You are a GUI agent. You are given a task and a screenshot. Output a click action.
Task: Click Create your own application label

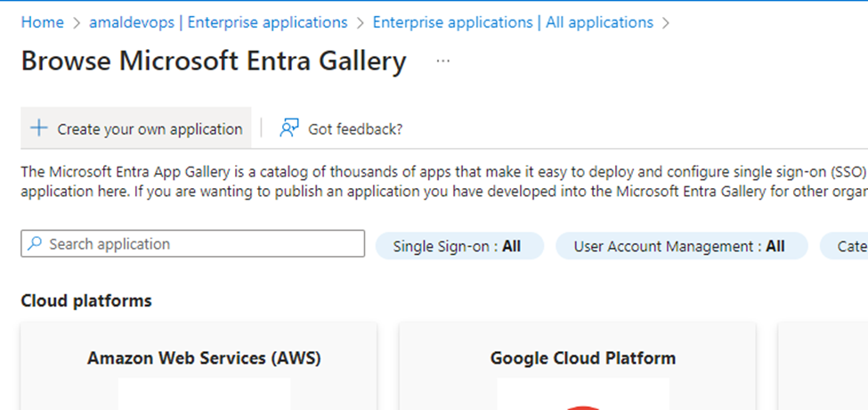coord(150,129)
